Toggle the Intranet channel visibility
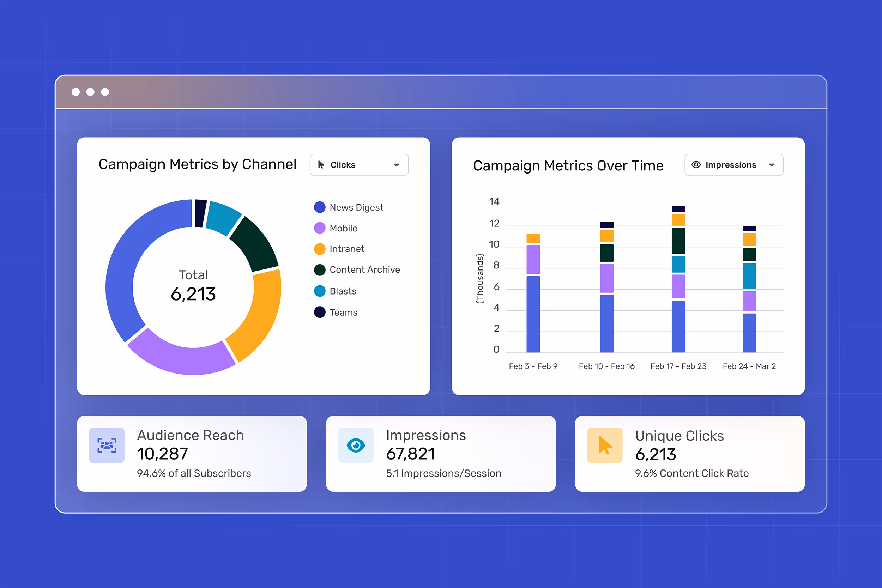This screenshot has width=882, height=588. click(319, 249)
